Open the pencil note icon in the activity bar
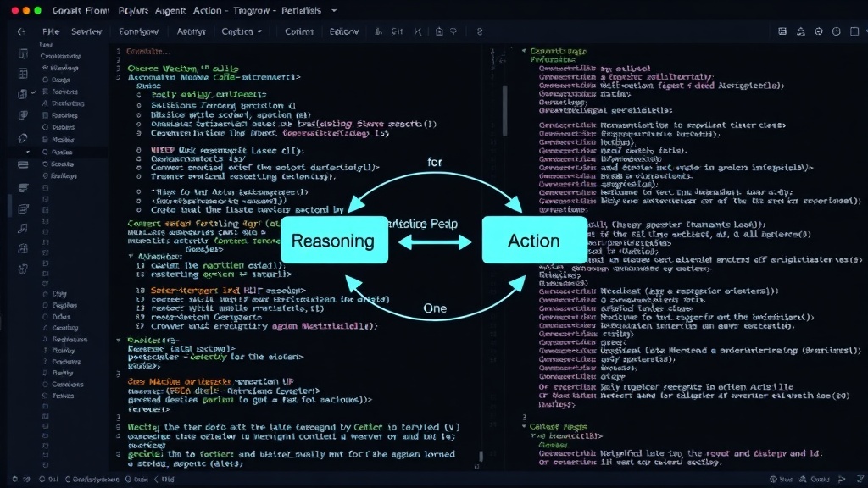This screenshot has width=868, height=488. [23, 208]
